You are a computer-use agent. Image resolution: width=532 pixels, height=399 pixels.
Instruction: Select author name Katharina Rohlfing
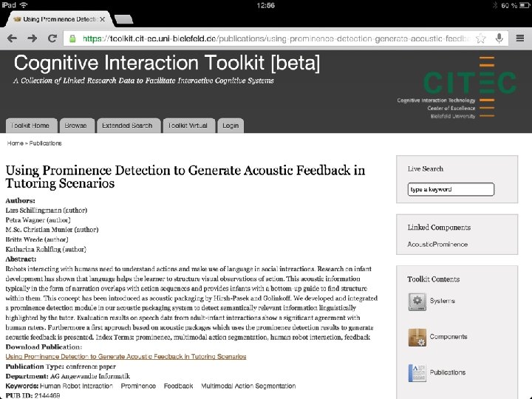pos(33,250)
